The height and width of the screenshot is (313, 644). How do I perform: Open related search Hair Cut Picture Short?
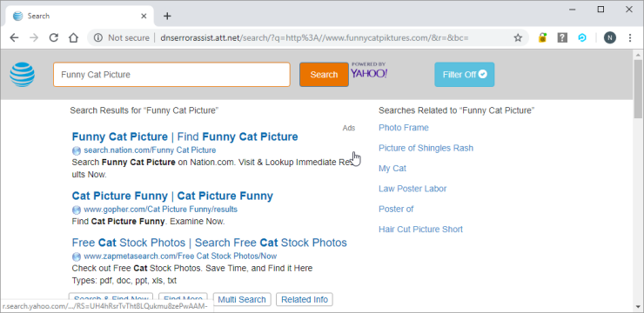tap(420, 230)
